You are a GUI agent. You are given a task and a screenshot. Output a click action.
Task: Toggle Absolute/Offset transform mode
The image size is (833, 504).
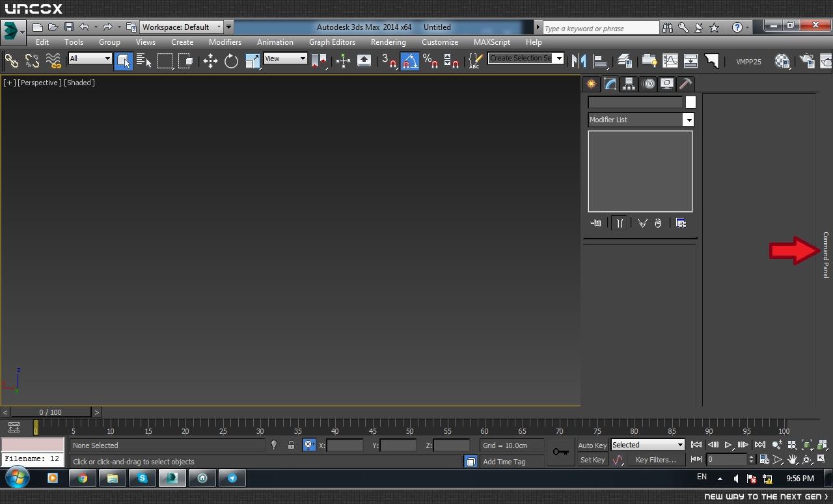click(309, 445)
